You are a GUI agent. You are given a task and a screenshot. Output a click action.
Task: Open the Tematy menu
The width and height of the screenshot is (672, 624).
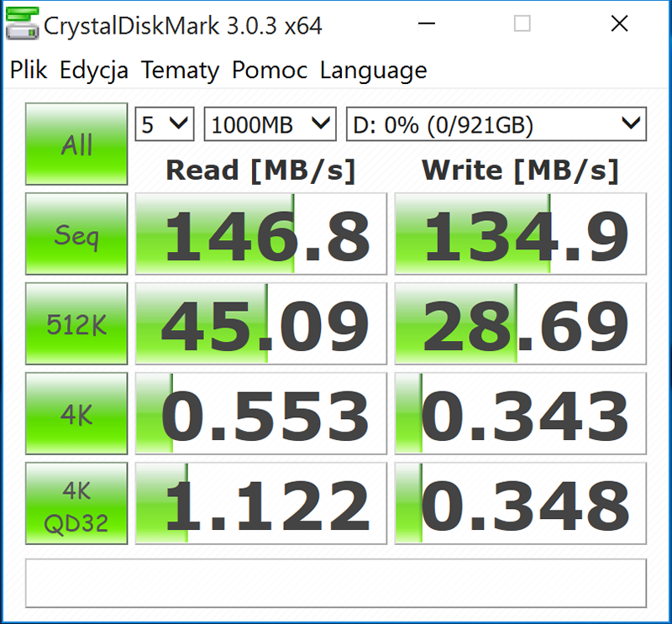pos(180,71)
